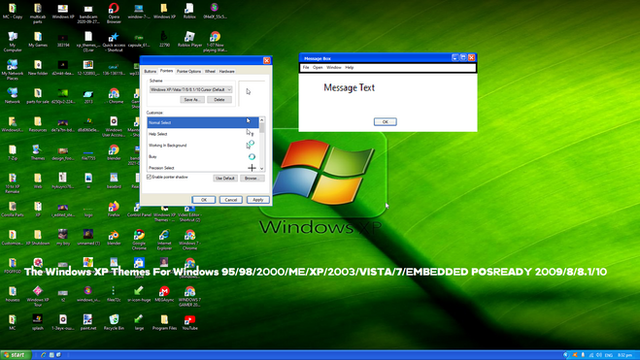Open the Opera Browser desktop shortcut
The width and height of the screenshot is (640, 360).
pos(114,12)
